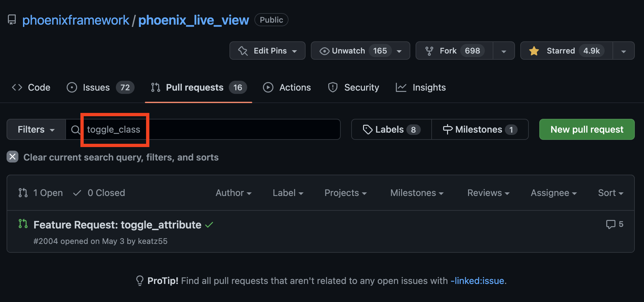This screenshot has height=302, width=644.
Task: Show 1 Open pull requests
Action: click(41, 193)
